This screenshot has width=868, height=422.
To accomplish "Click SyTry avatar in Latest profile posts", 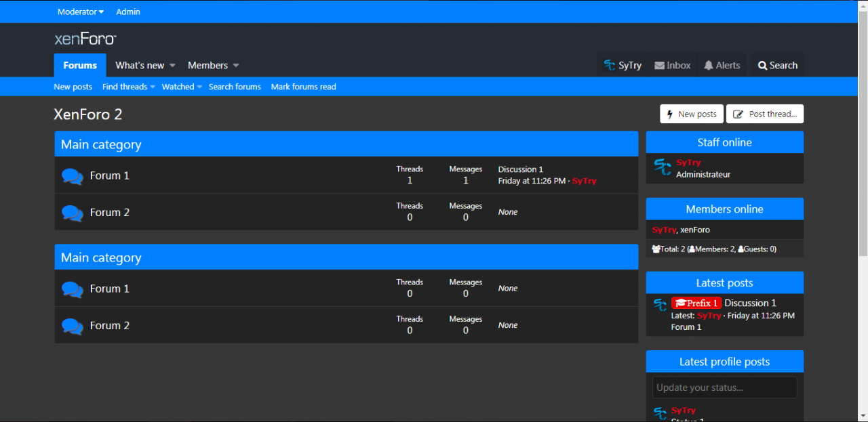I will coord(660,413).
